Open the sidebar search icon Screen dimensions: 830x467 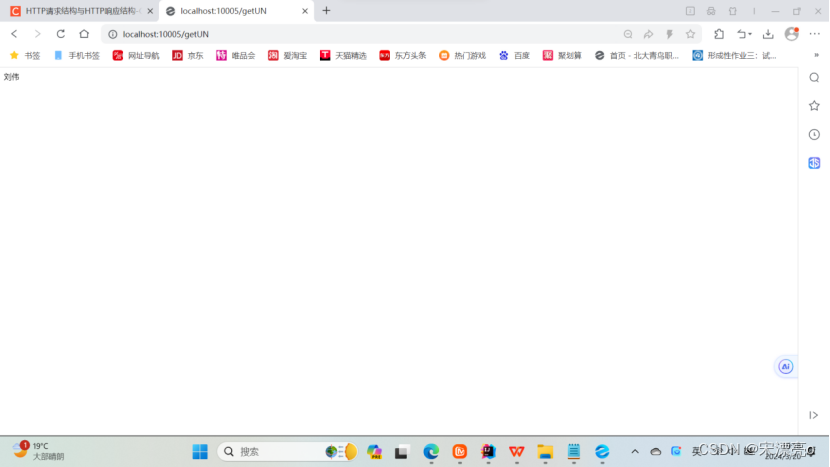pos(814,78)
